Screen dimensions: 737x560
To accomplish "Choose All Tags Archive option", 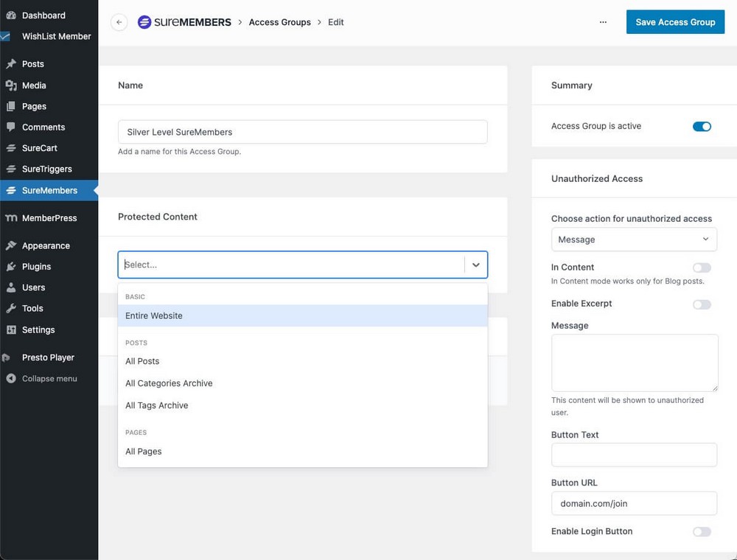I will tap(303, 405).
